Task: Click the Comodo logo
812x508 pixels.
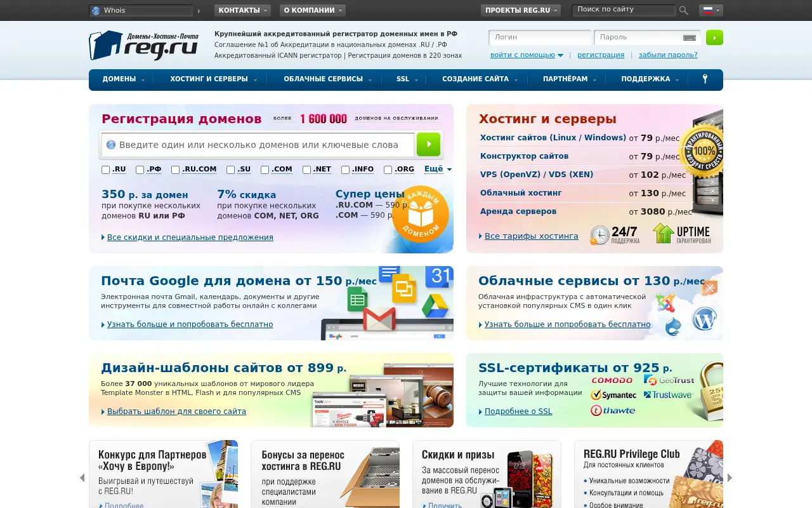Action: coord(612,380)
